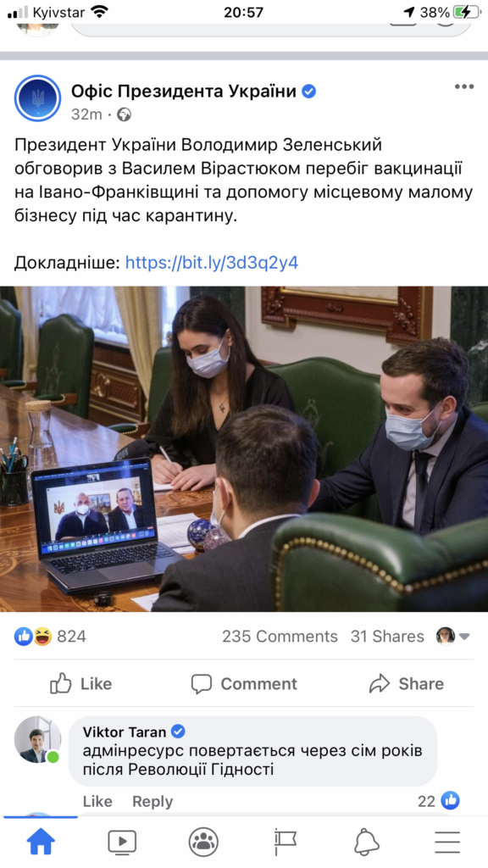Viewport: 488px width, 868px height.
Task: Open the Home feed tab
Action: tap(41, 842)
